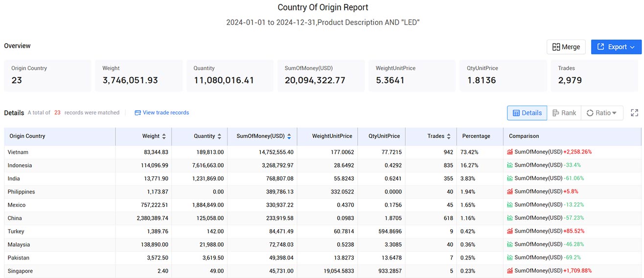This screenshot has height=278, width=644.
Task: Click the Trades overview card value 2,979
Action: click(x=570, y=80)
